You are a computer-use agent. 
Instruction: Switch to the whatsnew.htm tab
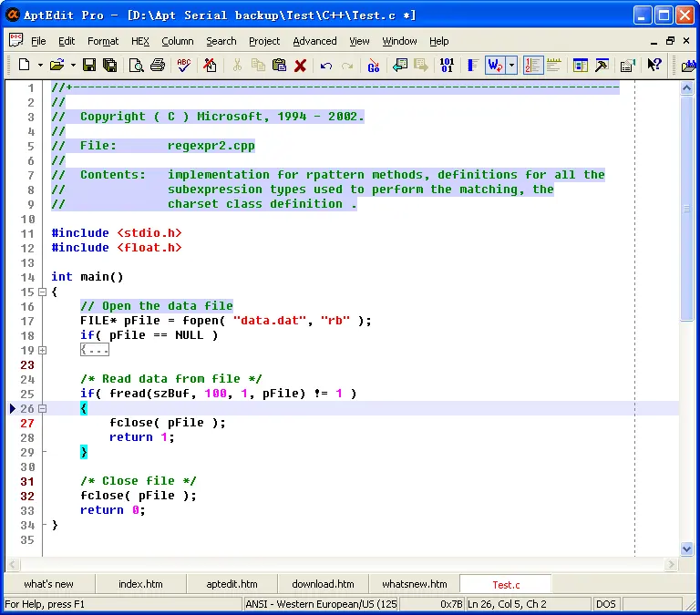pos(414,584)
